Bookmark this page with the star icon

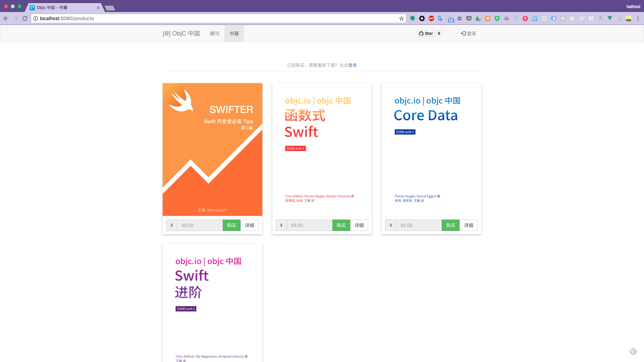point(401,18)
